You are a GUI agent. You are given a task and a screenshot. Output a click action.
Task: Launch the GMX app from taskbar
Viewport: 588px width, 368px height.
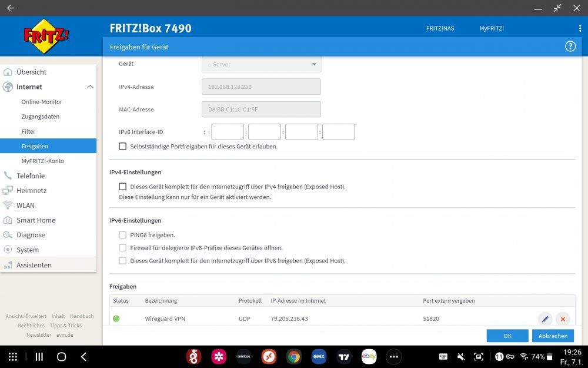click(319, 357)
